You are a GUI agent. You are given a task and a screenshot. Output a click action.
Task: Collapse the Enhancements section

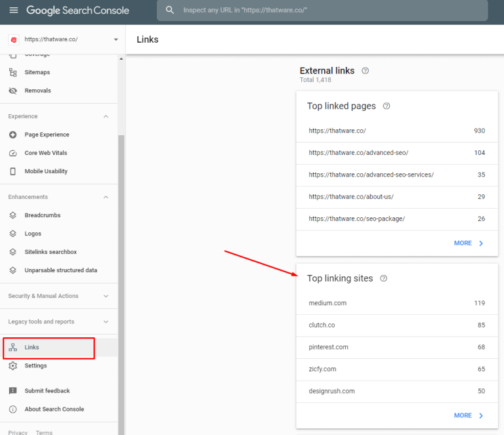click(x=106, y=197)
